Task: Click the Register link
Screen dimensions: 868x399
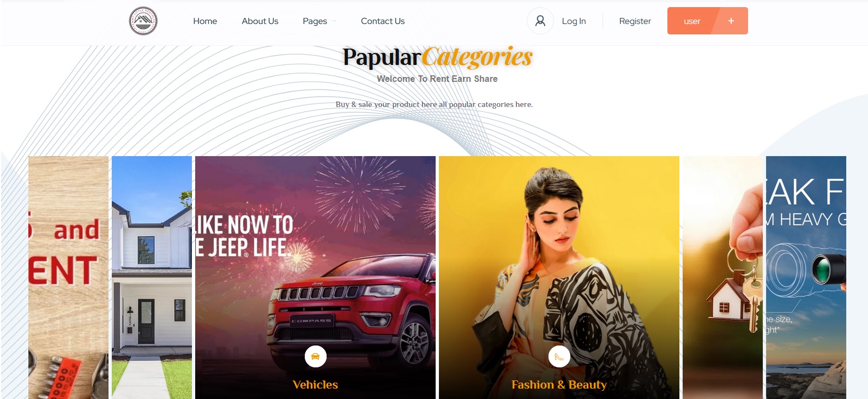Action: [635, 21]
